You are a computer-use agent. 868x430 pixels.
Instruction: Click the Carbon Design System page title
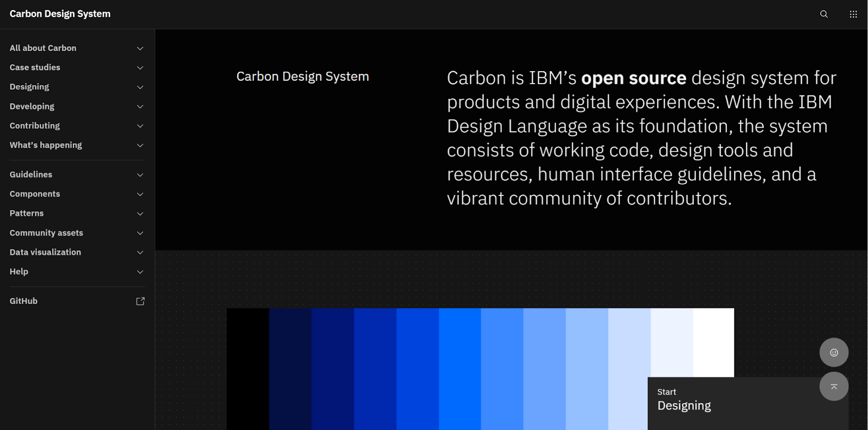303,77
